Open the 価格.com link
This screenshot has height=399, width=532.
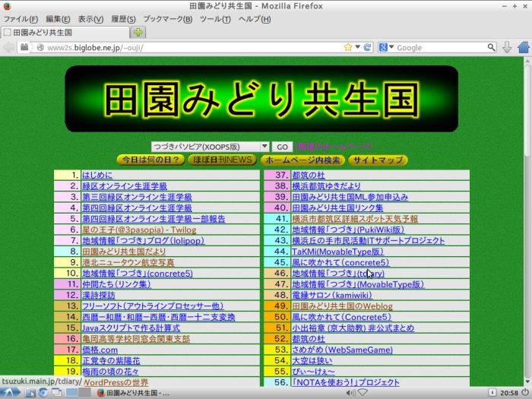[x=100, y=350]
